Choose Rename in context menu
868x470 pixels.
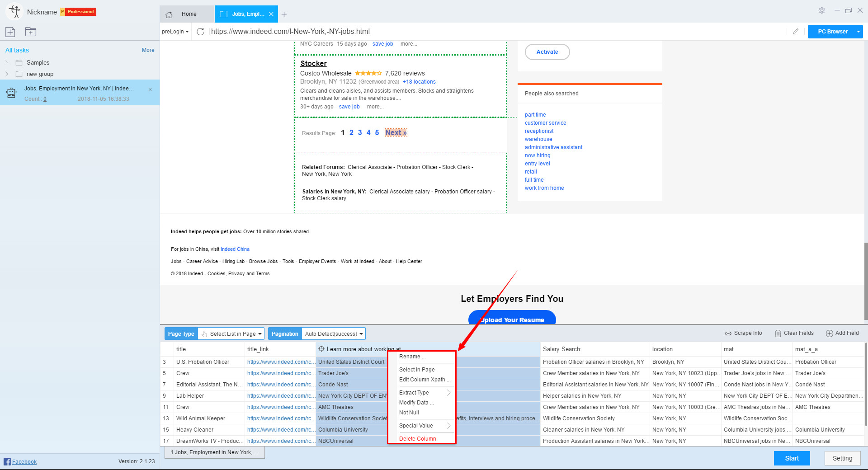(412, 357)
